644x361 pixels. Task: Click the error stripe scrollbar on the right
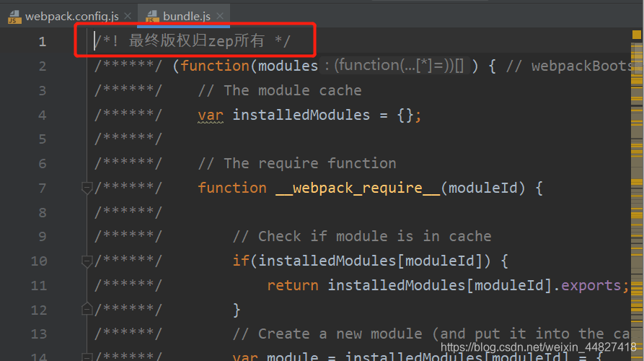pyautogui.click(x=637, y=201)
